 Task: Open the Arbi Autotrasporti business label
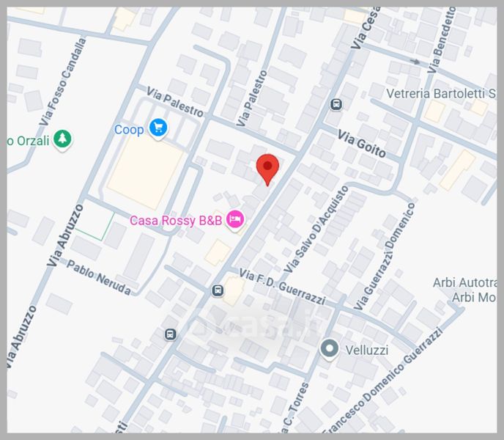[464, 290]
